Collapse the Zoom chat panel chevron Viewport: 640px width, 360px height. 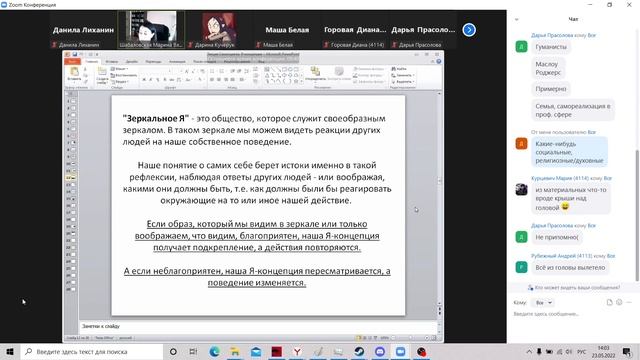[x=517, y=19]
